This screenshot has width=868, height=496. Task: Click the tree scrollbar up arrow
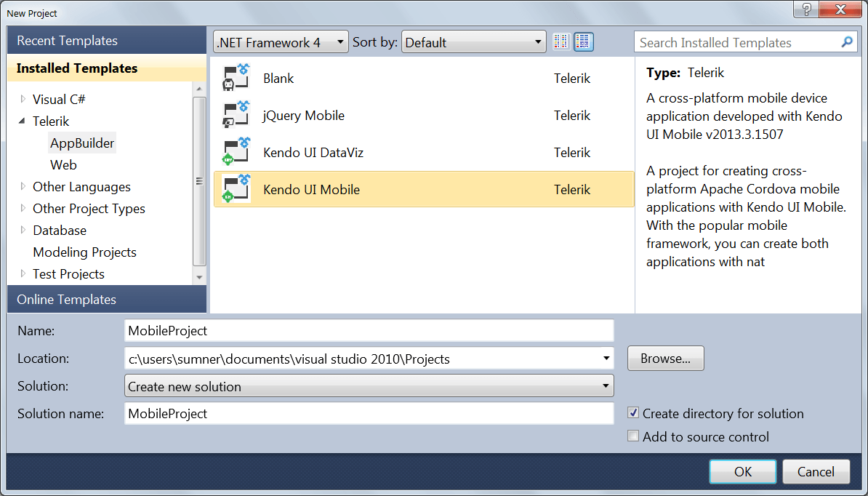click(199, 89)
